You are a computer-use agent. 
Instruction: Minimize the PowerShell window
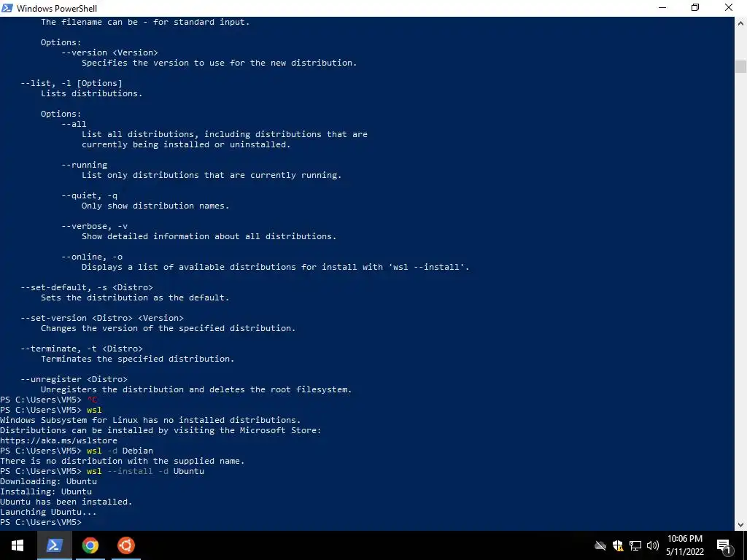[662, 8]
